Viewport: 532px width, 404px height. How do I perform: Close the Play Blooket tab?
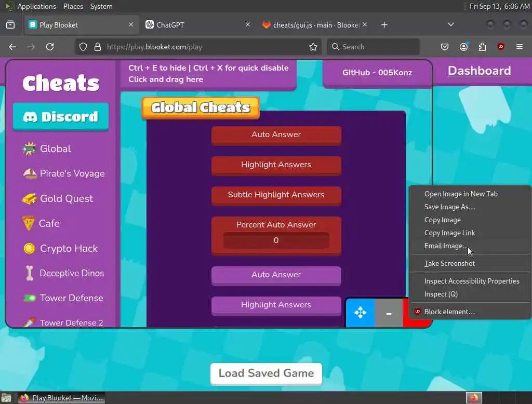point(130,24)
